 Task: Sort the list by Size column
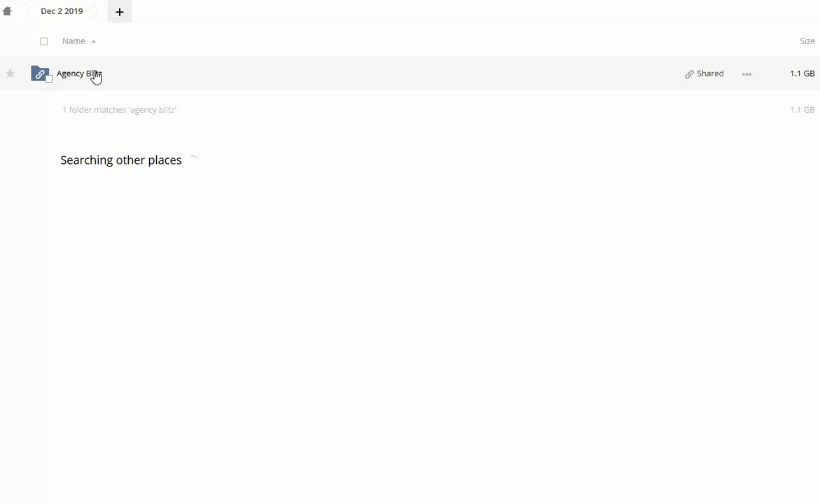pyautogui.click(x=807, y=41)
